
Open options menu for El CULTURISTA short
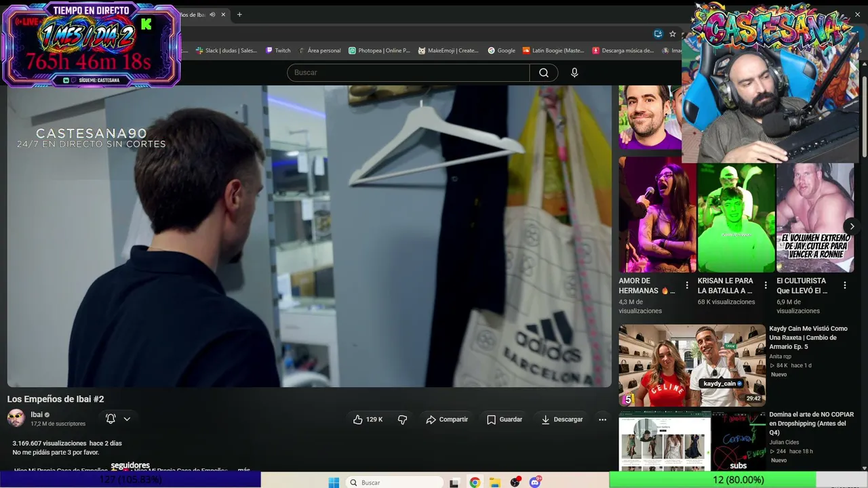[845, 285]
